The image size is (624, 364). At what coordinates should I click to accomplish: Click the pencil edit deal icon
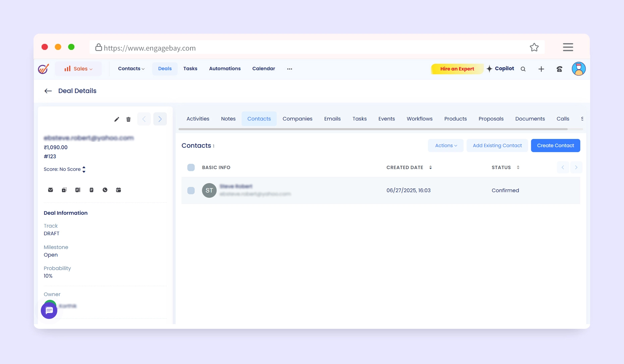point(116,120)
